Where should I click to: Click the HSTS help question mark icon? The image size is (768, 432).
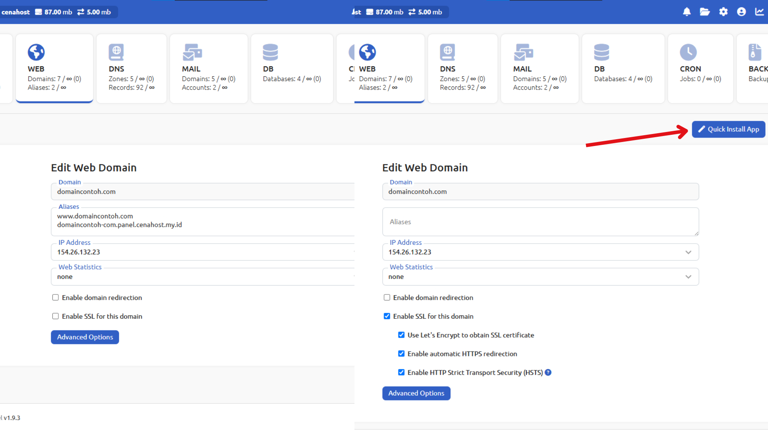click(x=548, y=373)
